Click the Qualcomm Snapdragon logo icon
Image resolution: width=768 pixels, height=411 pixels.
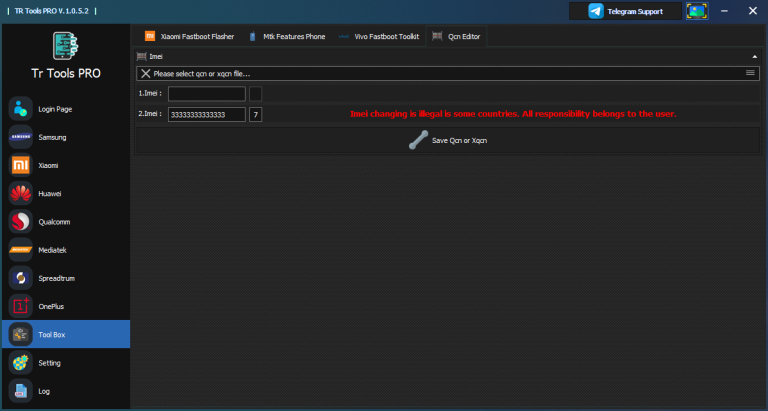point(21,222)
